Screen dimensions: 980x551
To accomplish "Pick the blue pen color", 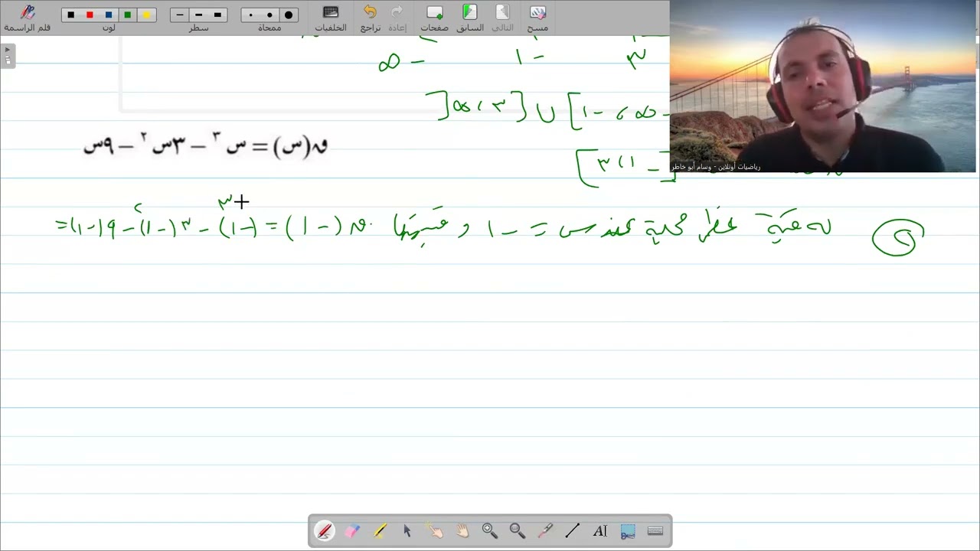I will pos(109,15).
